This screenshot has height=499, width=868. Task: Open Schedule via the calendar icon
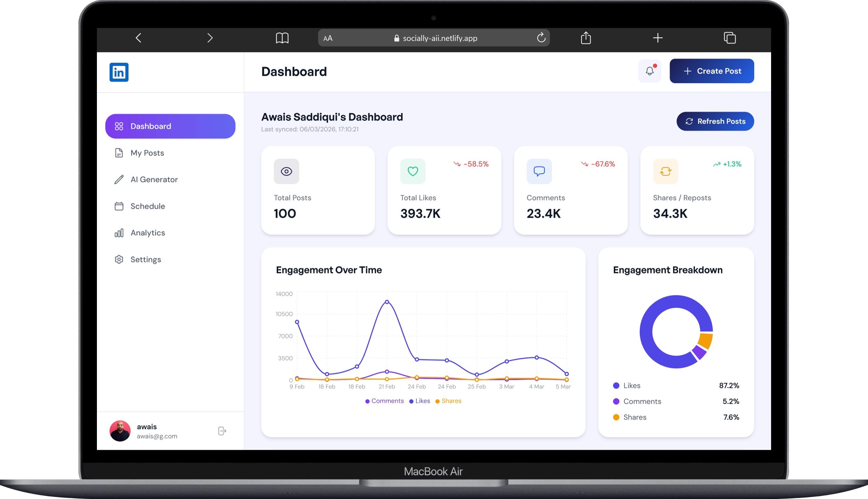[x=119, y=206]
